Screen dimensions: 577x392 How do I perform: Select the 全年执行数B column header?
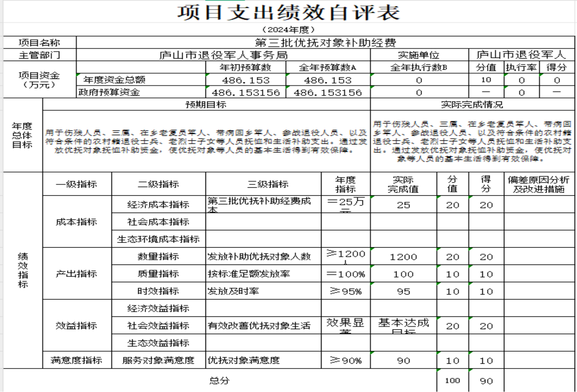point(419,68)
